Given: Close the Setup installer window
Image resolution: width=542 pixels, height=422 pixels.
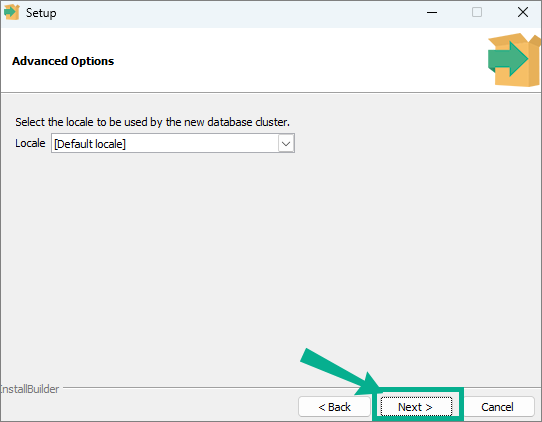Looking at the screenshot, I should (523, 12).
